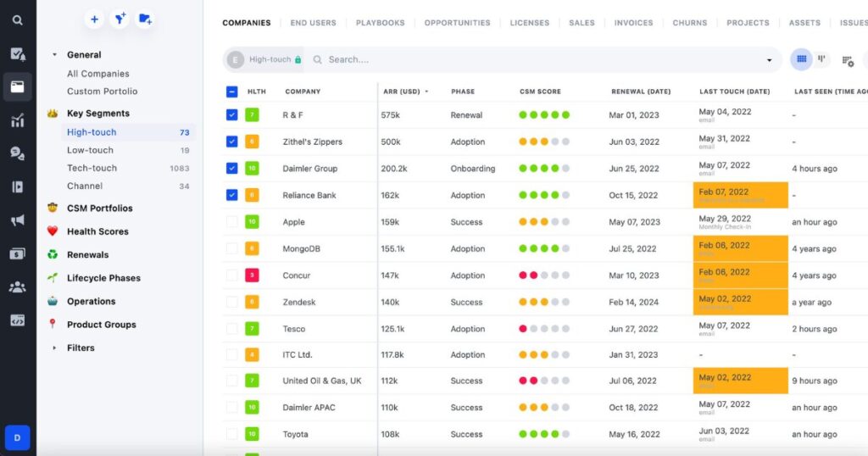Click the Product Groups pin icon
Viewport: 868px width, 456px height.
[53, 325]
